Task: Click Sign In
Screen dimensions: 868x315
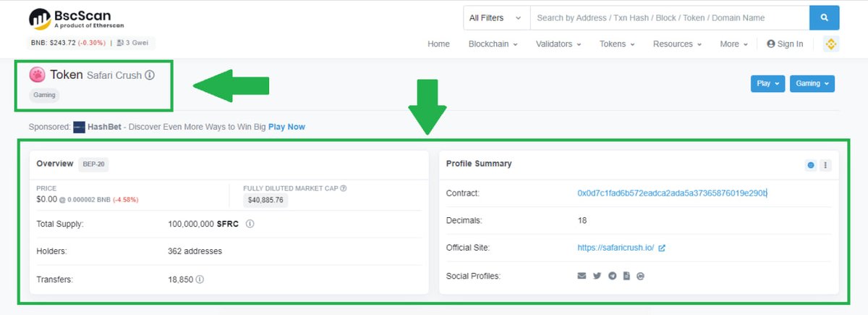Action: (x=785, y=44)
